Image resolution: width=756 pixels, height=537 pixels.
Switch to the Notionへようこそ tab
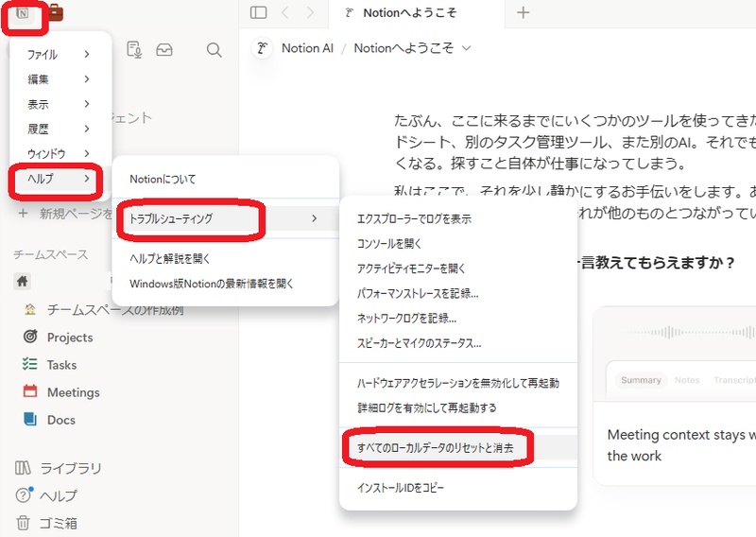point(416,13)
